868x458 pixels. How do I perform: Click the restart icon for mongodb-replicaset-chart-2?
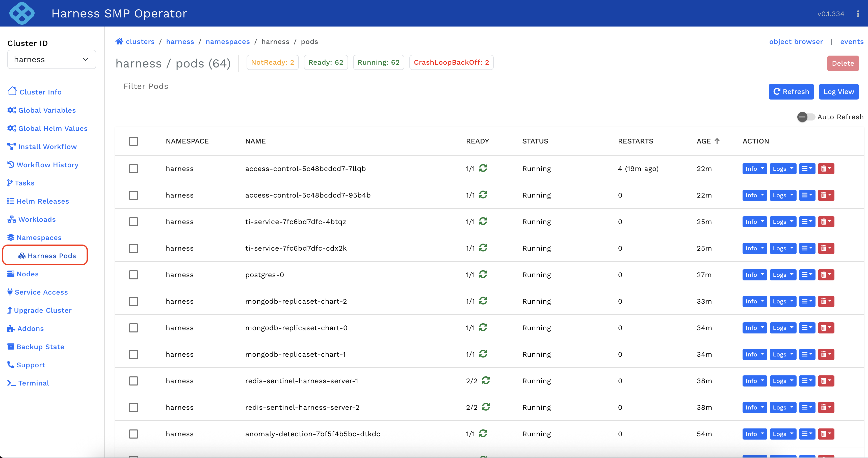click(483, 301)
